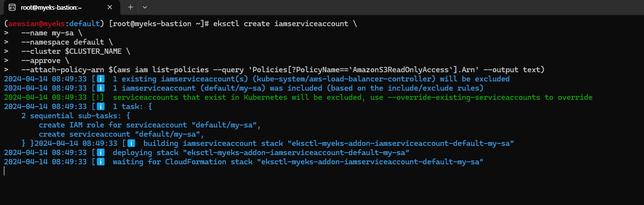The width and height of the screenshot is (644, 205).
Task: Open a new tab with plus button
Action: [x=130, y=7]
